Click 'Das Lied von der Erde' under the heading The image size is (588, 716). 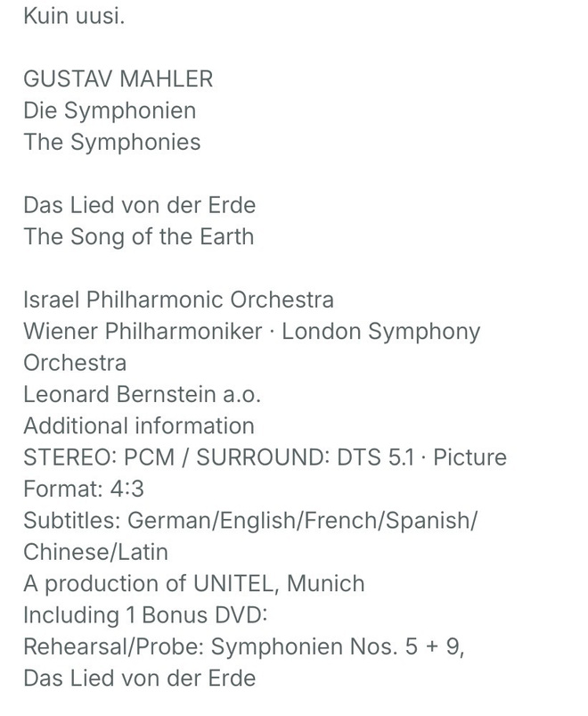tap(140, 205)
